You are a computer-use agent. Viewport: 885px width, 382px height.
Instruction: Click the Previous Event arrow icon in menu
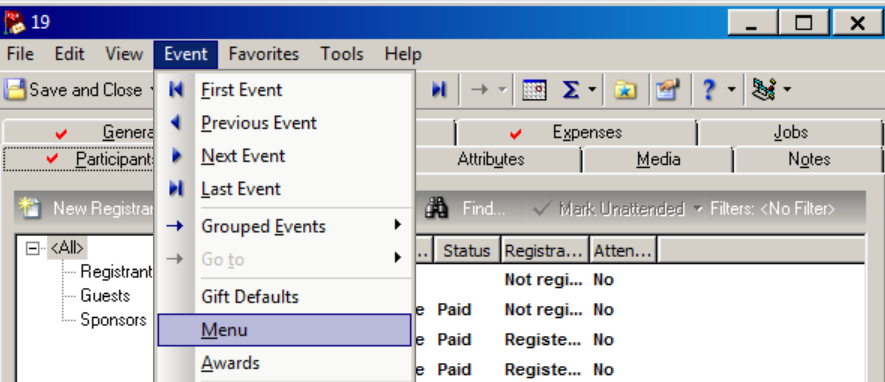tap(176, 122)
